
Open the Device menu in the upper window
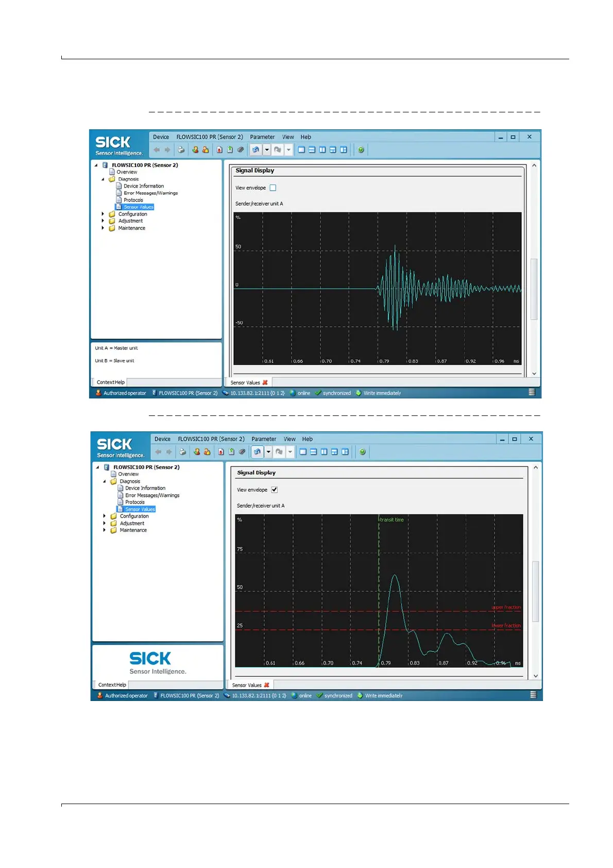tap(161, 137)
